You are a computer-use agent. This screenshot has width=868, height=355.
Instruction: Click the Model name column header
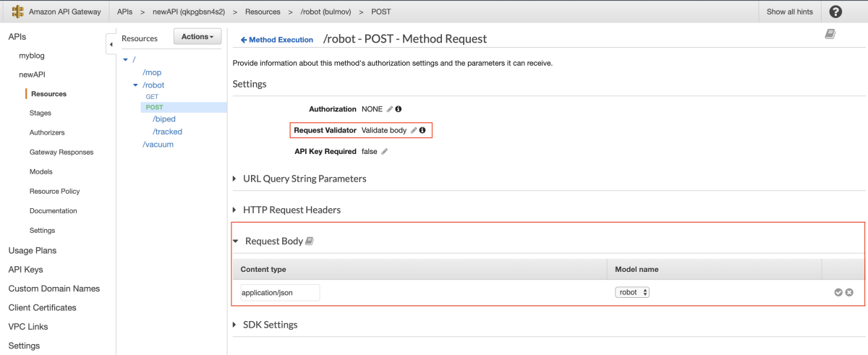pyautogui.click(x=637, y=269)
